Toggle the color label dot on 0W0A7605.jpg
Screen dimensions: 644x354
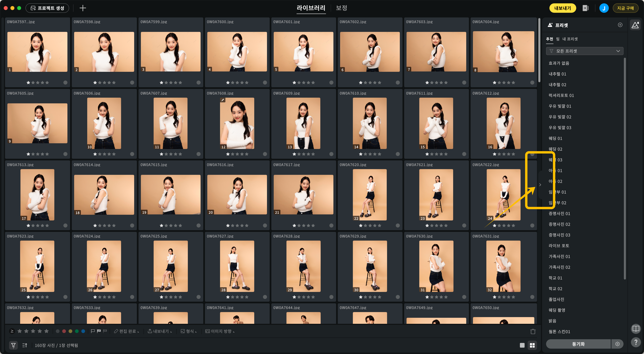[65, 154]
